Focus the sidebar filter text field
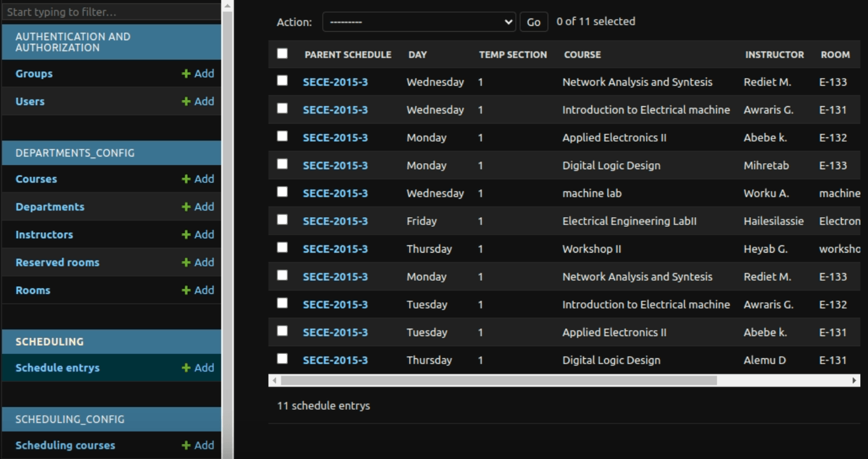The height and width of the screenshot is (459, 868). click(112, 12)
